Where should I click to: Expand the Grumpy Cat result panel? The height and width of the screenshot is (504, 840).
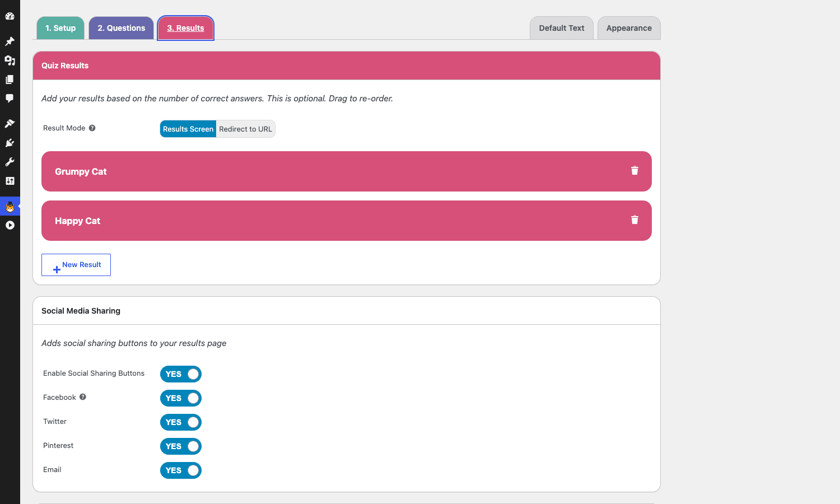[x=347, y=171]
